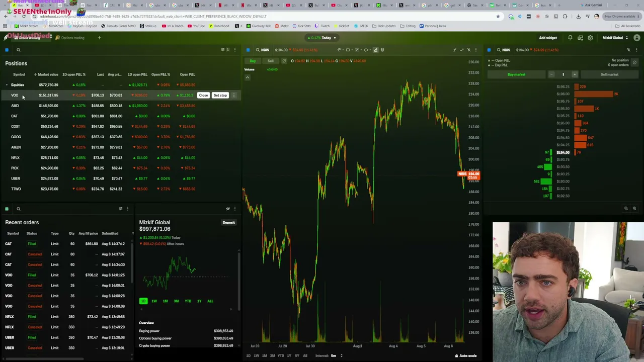Set main chart range to 1D
The width and height of the screenshot is (644, 362).
tap(248, 356)
